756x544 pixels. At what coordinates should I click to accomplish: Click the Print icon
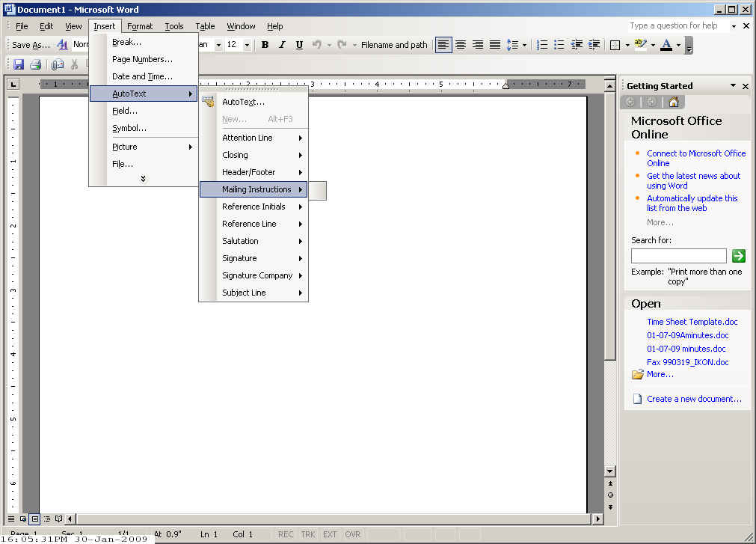pos(36,64)
